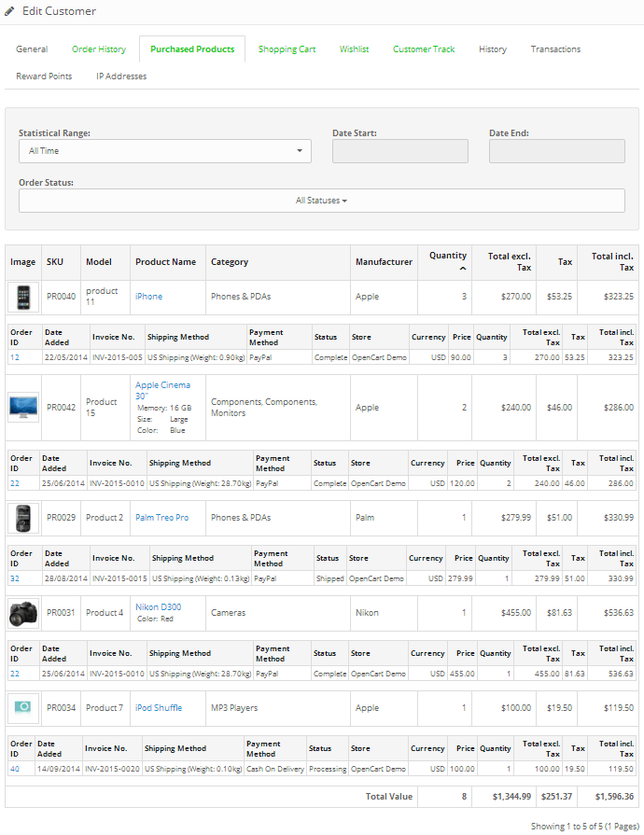
Task: Toggle the Quantity column sort arrow
Action: point(463,269)
